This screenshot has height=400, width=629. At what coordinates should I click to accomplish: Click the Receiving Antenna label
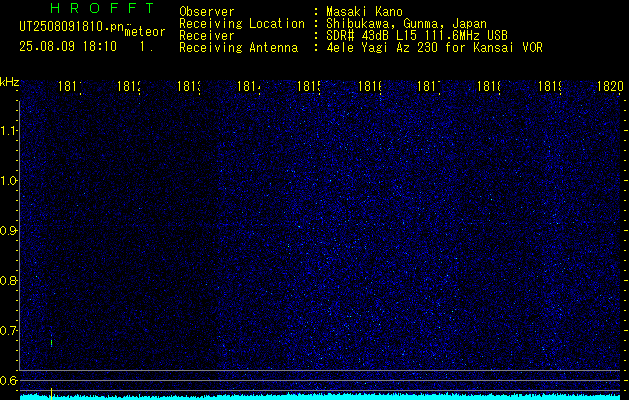coord(238,48)
